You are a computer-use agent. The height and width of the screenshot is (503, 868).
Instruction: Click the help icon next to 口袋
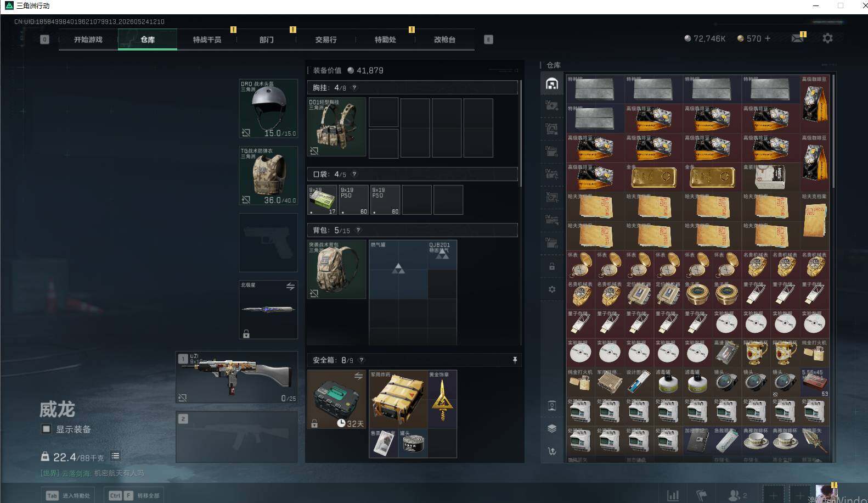pyautogui.click(x=354, y=174)
